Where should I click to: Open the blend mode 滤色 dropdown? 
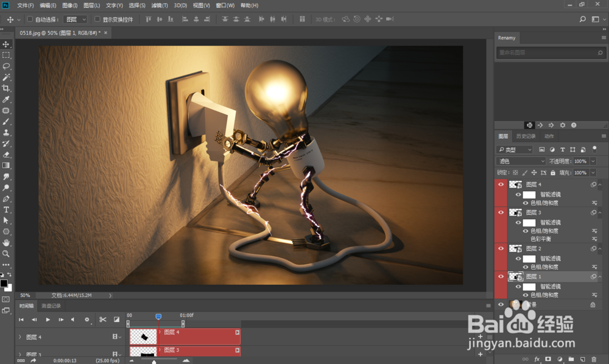pos(521,161)
